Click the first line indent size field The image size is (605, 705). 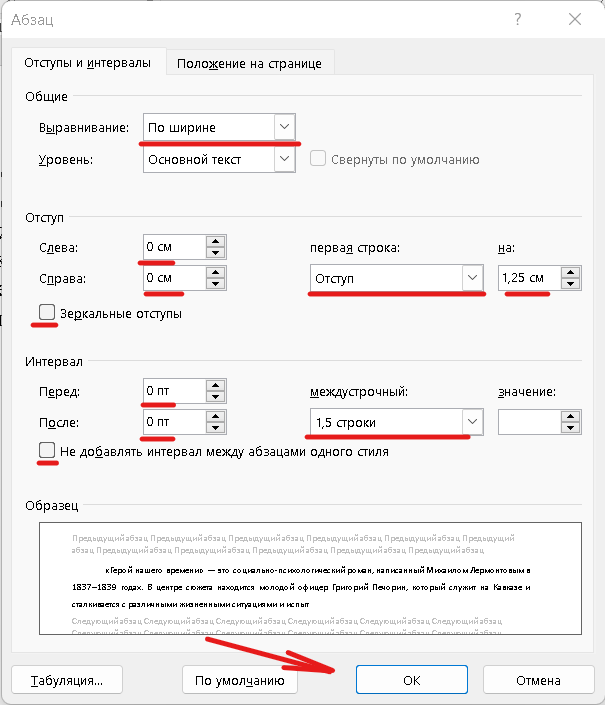[x=529, y=278]
